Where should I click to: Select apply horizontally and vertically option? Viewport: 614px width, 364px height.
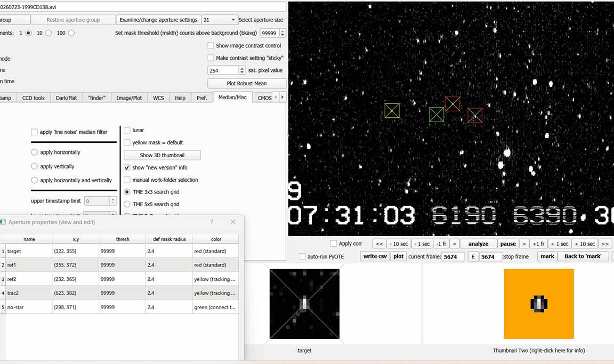(x=35, y=180)
